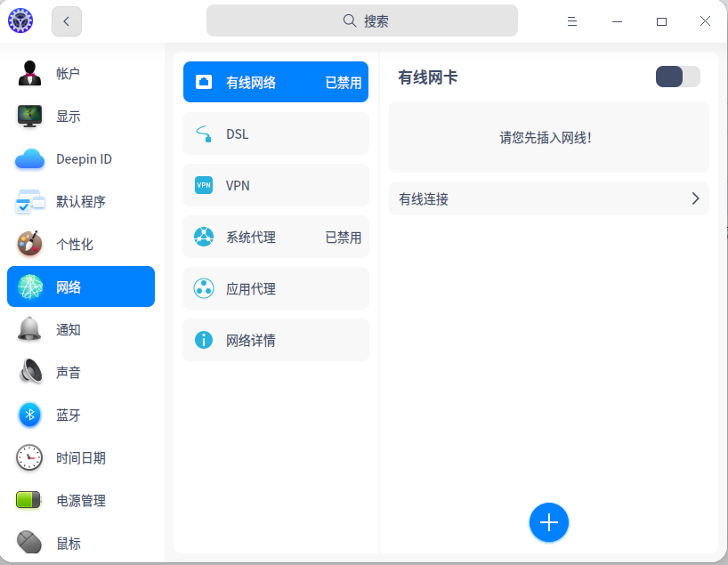
Task: Select the VPN icon in network list
Action: pyautogui.click(x=203, y=185)
